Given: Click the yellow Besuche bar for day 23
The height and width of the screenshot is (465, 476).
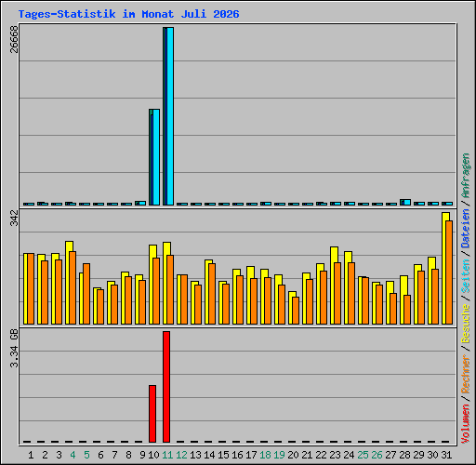Looking at the screenshot, I should 333,286.
